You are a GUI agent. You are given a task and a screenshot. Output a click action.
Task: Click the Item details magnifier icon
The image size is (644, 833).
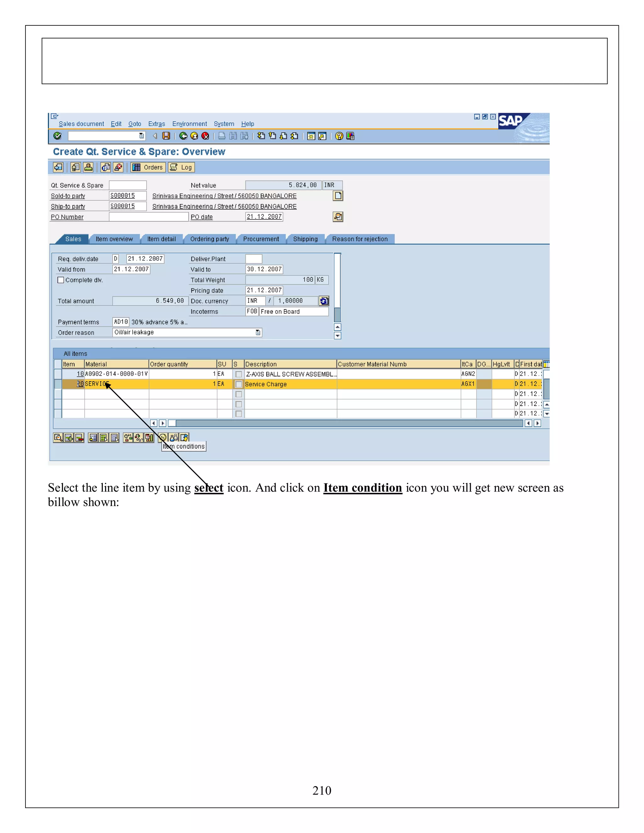pyautogui.click(x=58, y=438)
